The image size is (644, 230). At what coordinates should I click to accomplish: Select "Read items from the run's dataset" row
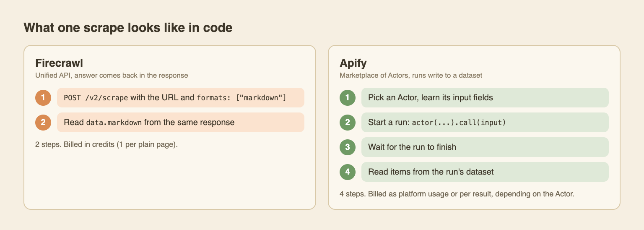(x=485, y=172)
